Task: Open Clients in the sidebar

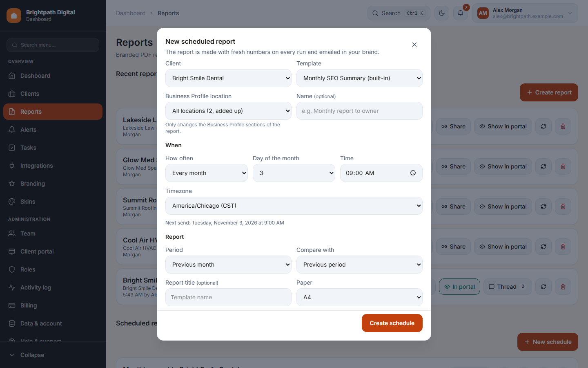Action: point(53,94)
